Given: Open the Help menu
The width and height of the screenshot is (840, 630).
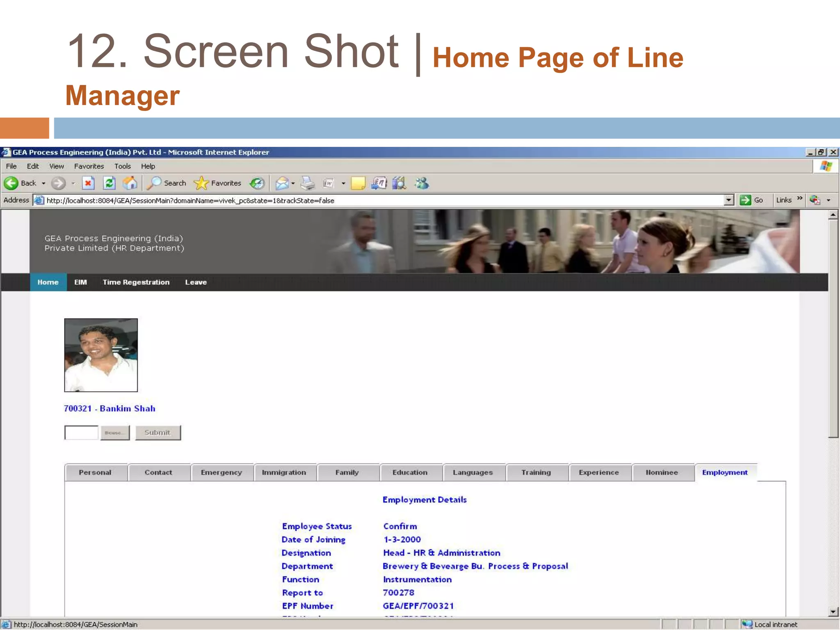Looking at the screenshot, I should point(148,166).
